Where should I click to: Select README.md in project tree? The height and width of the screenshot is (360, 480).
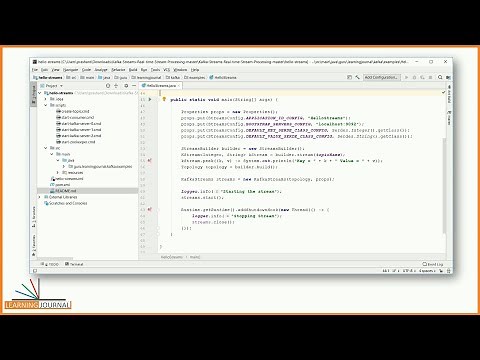63,191
